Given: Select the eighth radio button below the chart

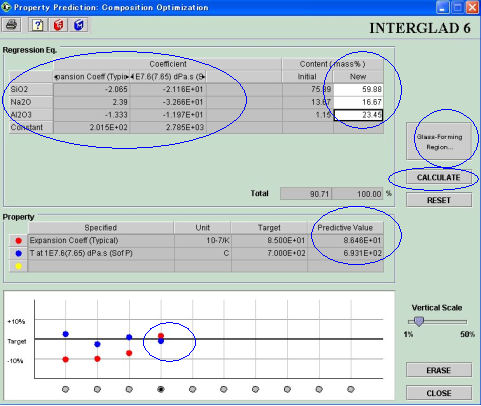Looking at the screenshot, I should 287,389.
